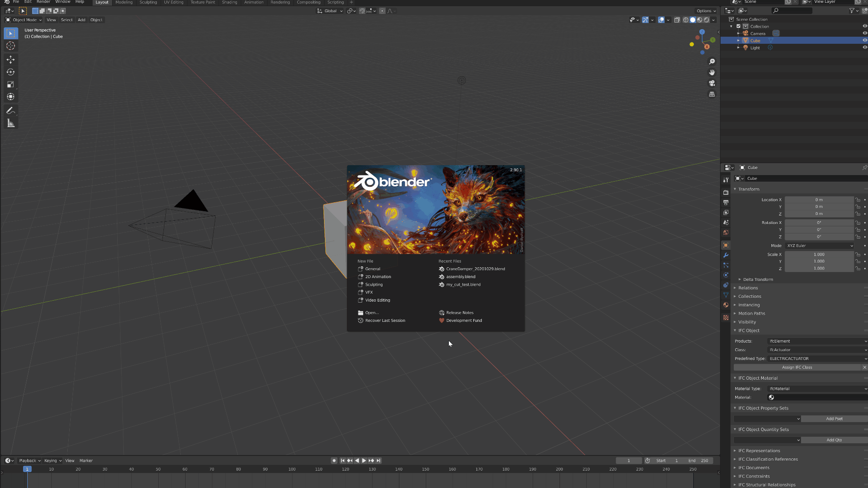This screenshot has height=488, width=868.
Task: Toggle Collection visibility eye
Action: click(865, 26)
